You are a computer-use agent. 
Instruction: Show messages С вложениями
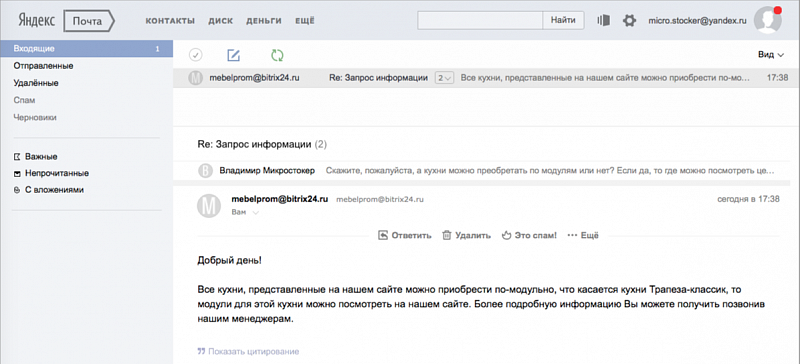[x=54, y=190]
